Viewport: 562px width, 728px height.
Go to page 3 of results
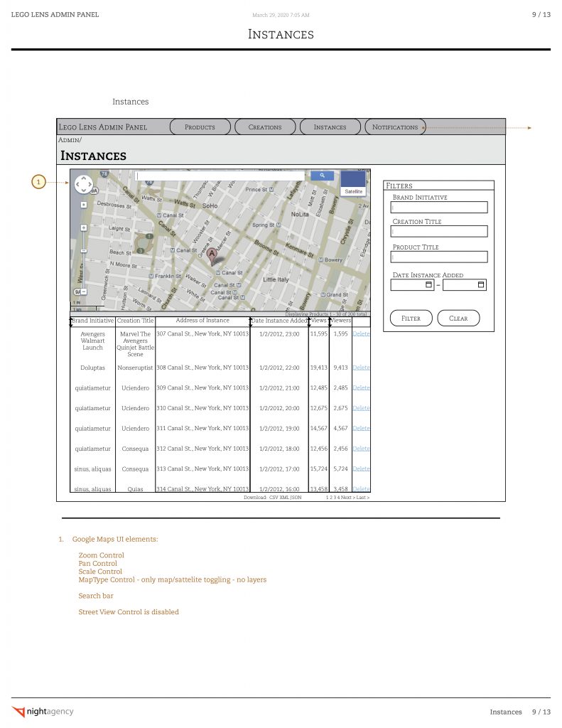coord(335,497)
